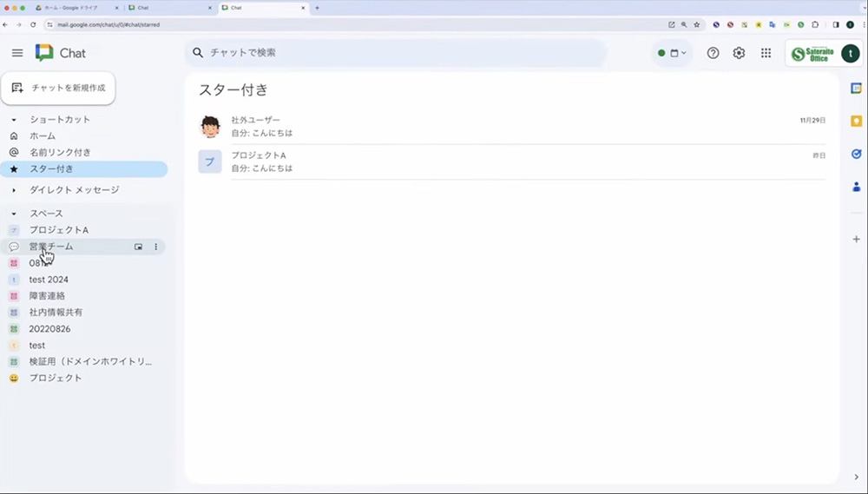Open プロジェクトA starred conversation in list

point(512,161)
